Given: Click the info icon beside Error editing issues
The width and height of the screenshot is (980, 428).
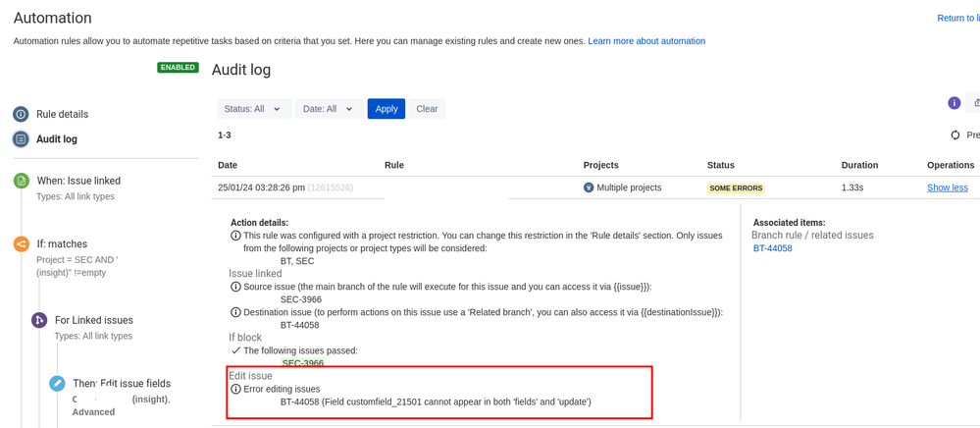Looking at the screenshot, I should [x=235, y=389].
